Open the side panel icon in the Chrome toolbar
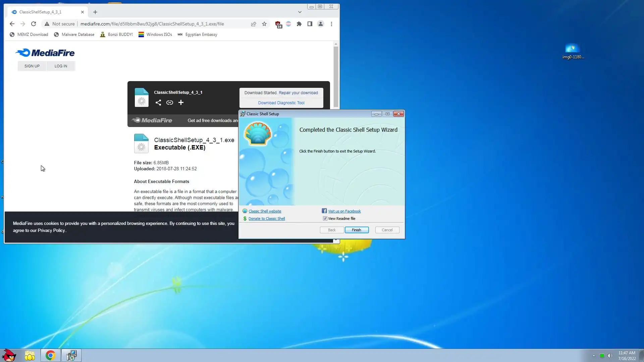This screenshot has height=362, width=644. click(x=310, y=24)
